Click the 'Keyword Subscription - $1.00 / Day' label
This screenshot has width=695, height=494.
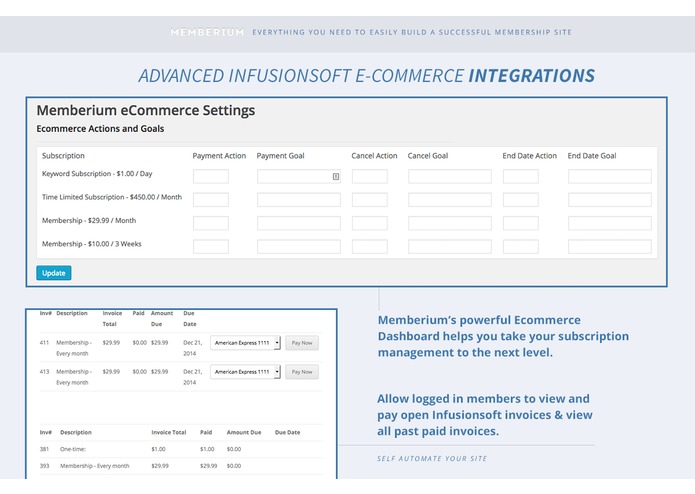(97, 174)
